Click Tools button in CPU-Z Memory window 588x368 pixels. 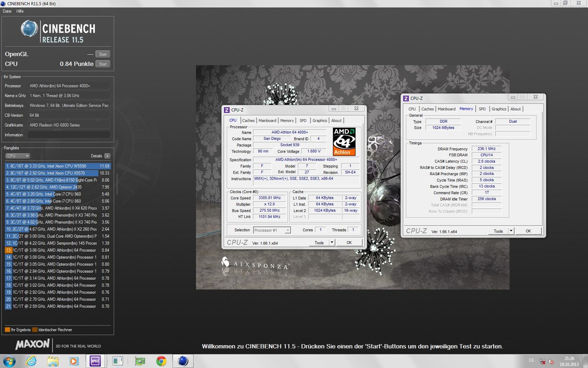click(x=498, y=231)
